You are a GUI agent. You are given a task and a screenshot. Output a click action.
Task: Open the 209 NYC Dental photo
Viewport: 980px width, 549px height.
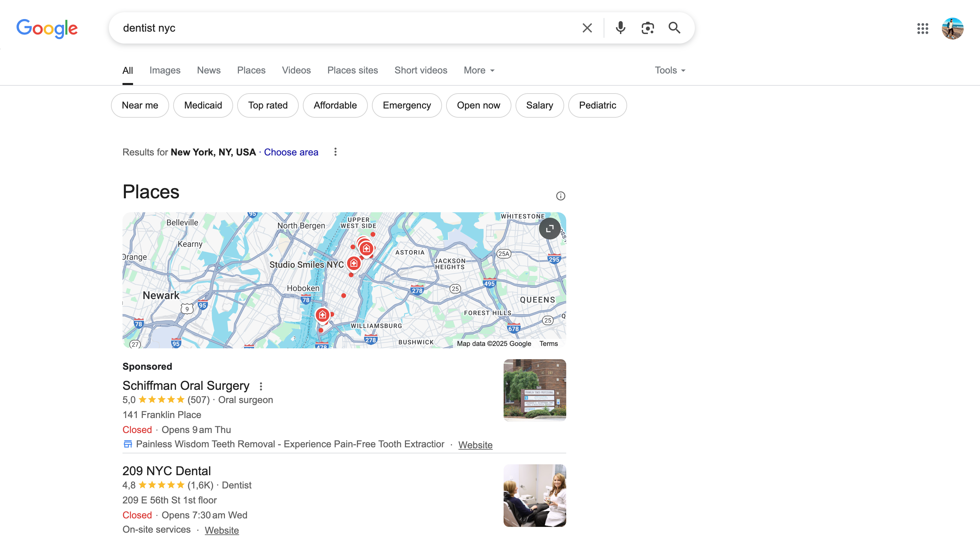535,495
